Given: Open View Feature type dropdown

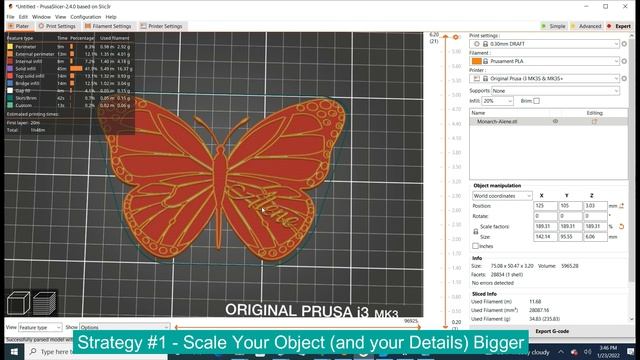Looking at the screenshot, I should (x=40, y=327).
